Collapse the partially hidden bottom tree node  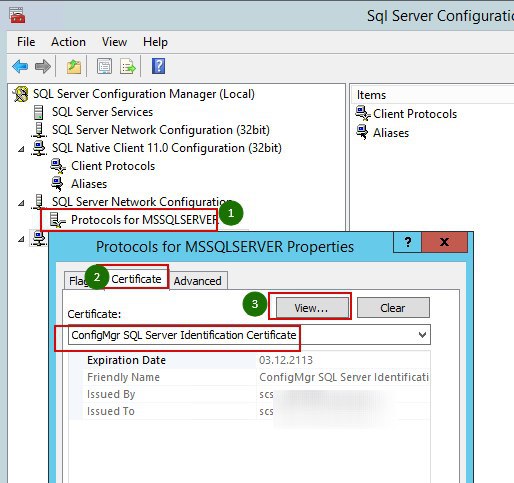[x=21, y=239]
